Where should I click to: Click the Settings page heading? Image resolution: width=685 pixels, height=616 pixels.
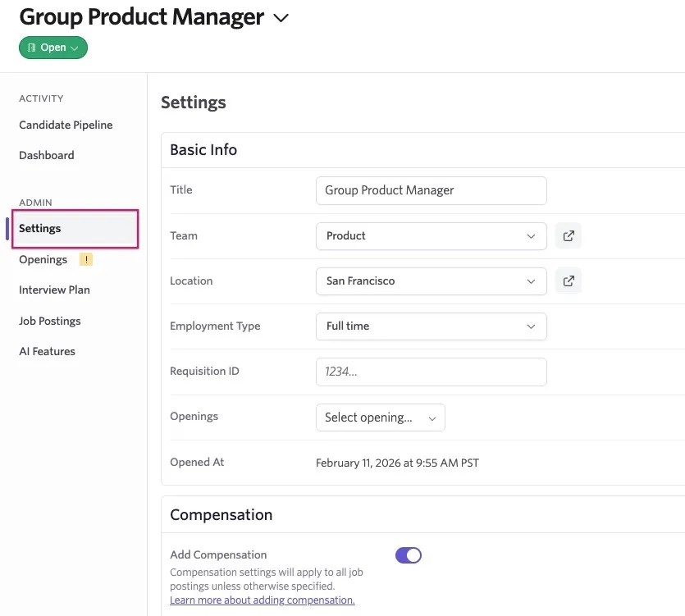tap(193, 103)
